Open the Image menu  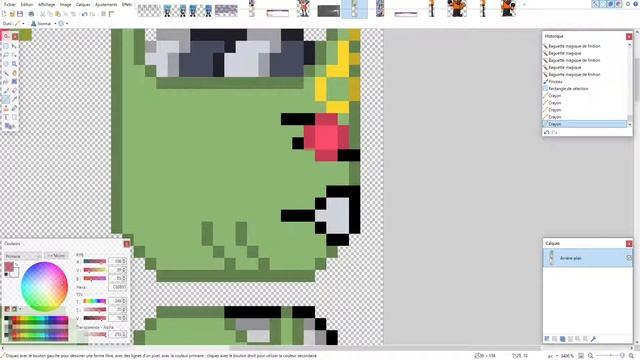[x=65, y=4]
